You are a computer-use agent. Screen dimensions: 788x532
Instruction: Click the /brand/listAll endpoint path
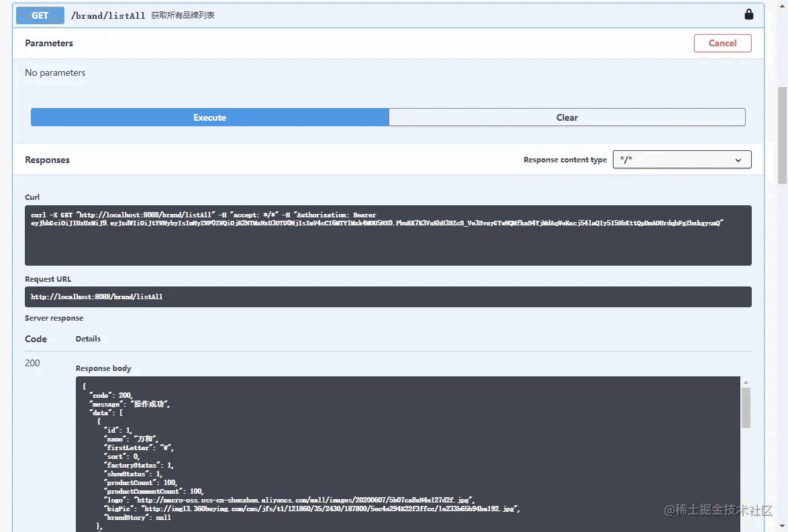pyautogui.click(x=108, y=15)
